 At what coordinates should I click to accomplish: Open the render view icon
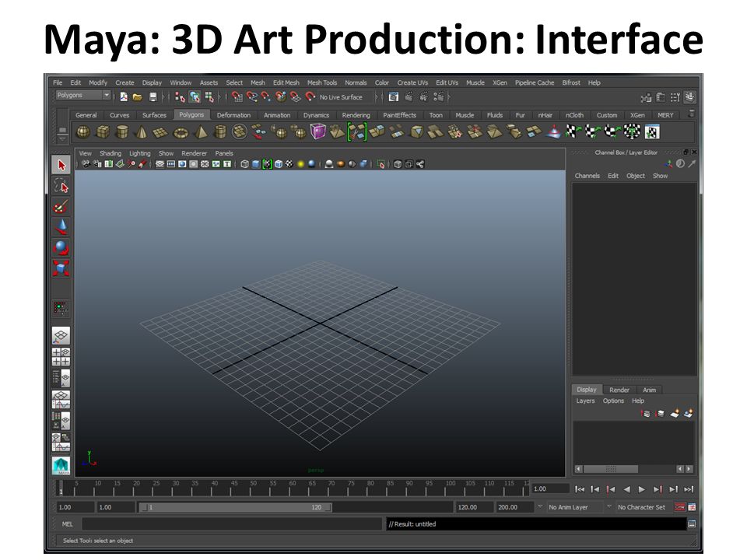pos(394,97)
